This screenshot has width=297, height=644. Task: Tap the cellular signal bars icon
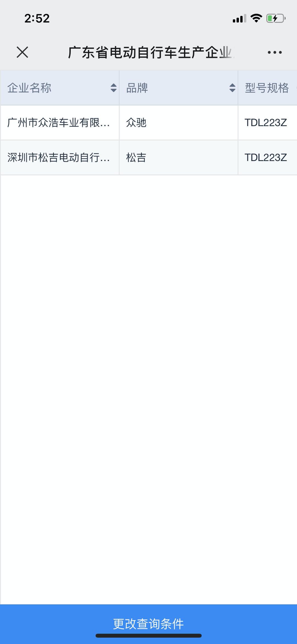click(x=239, y=19)
